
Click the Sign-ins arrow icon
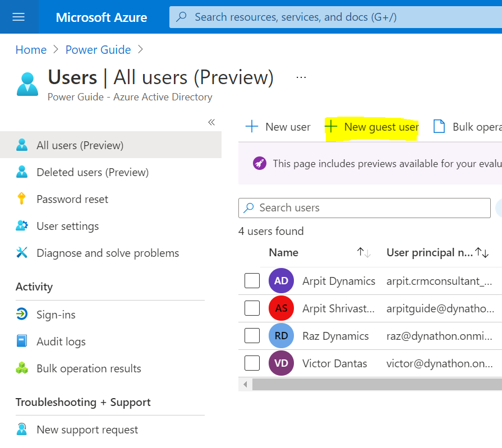click(x=22, y=315)
